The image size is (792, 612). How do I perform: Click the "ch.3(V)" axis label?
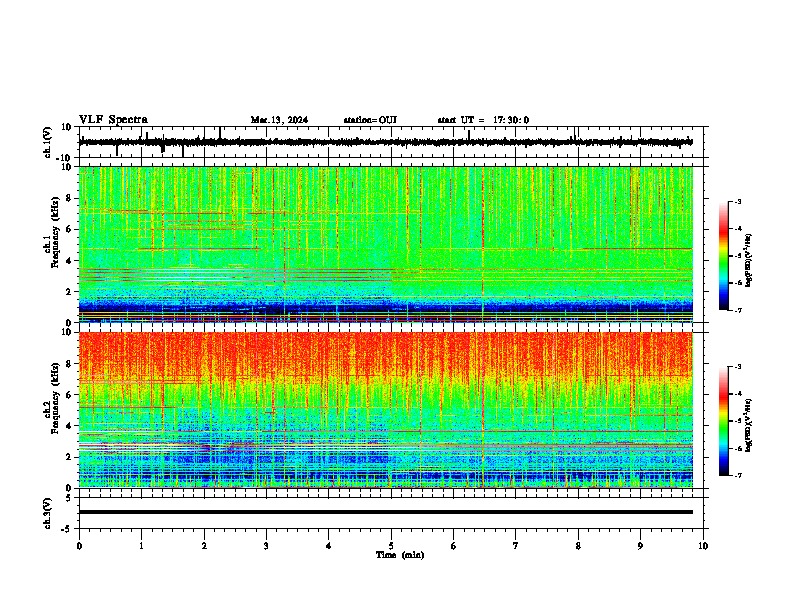pos(48,513)
